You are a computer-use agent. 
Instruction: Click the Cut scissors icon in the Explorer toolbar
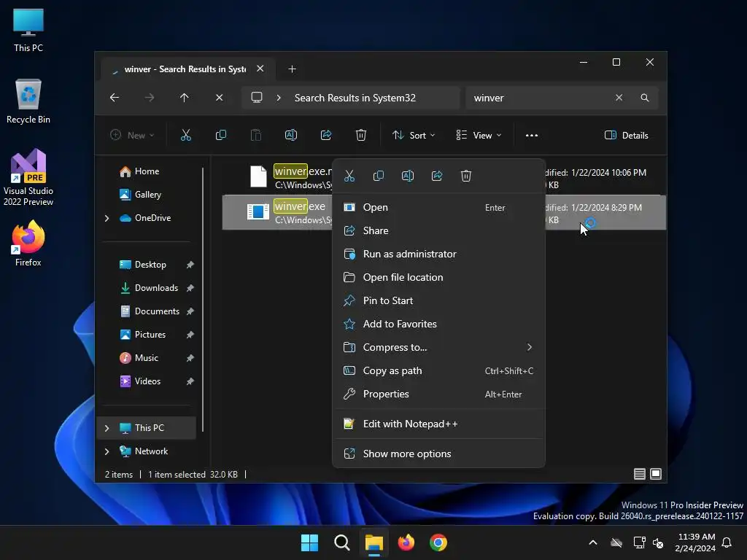pyautogui.click(x=186, y=135)
